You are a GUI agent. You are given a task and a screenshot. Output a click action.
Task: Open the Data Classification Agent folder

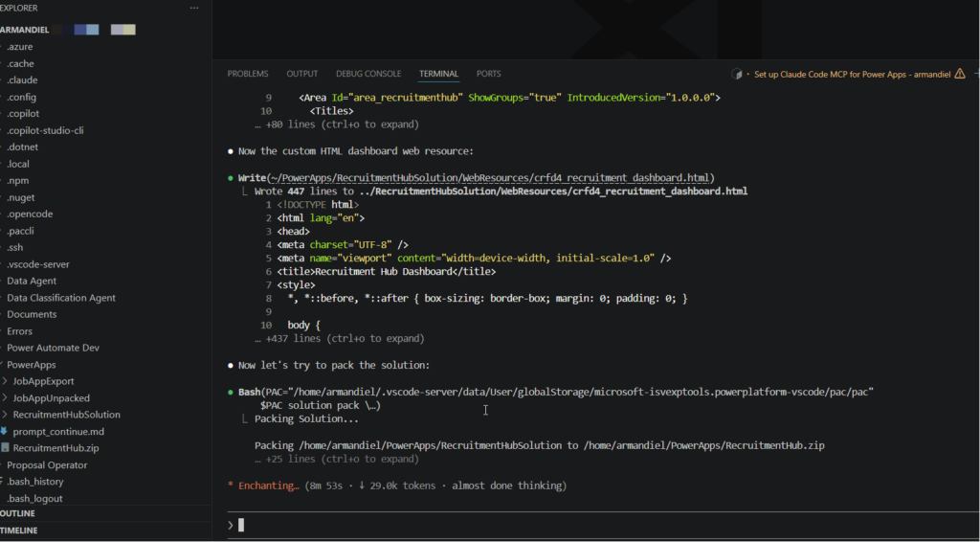61,298
